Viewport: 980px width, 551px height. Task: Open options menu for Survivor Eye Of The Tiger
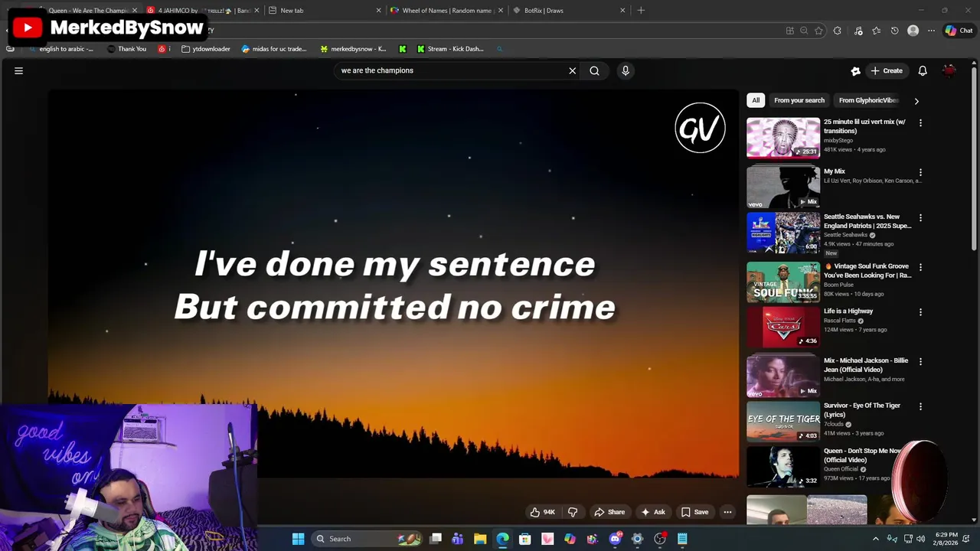tap(920, 406)
